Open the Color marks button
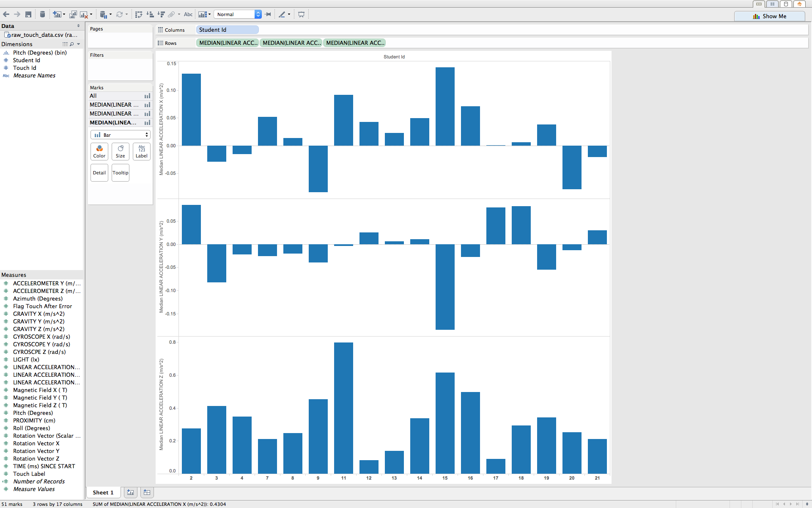This screenshot has height=508, width=812. pyautogui.click(x=99, y=152)
